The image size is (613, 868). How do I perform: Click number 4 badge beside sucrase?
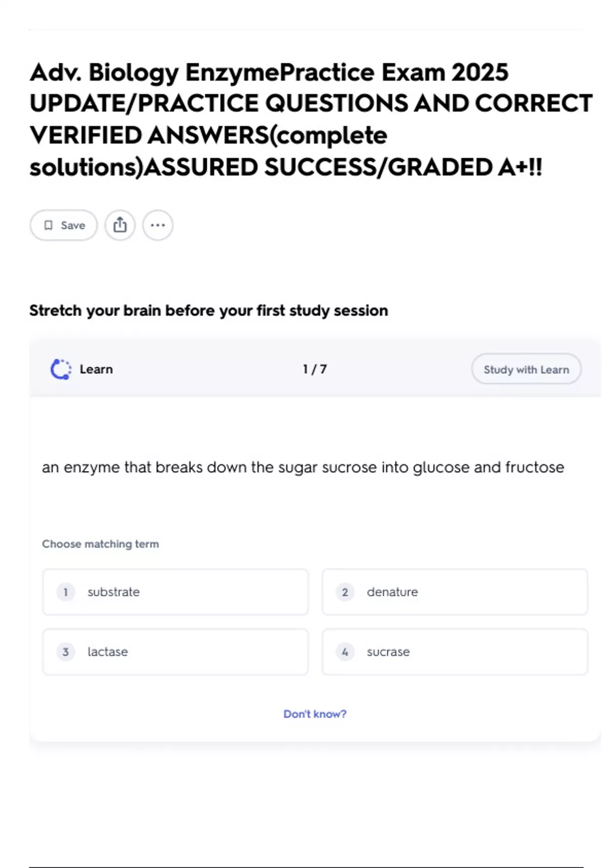(345, 652)
